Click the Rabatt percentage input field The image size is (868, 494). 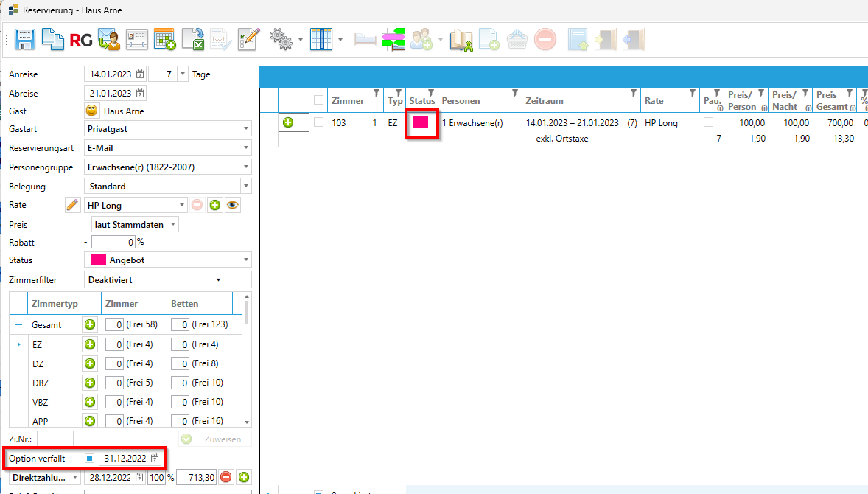(113, 242)
